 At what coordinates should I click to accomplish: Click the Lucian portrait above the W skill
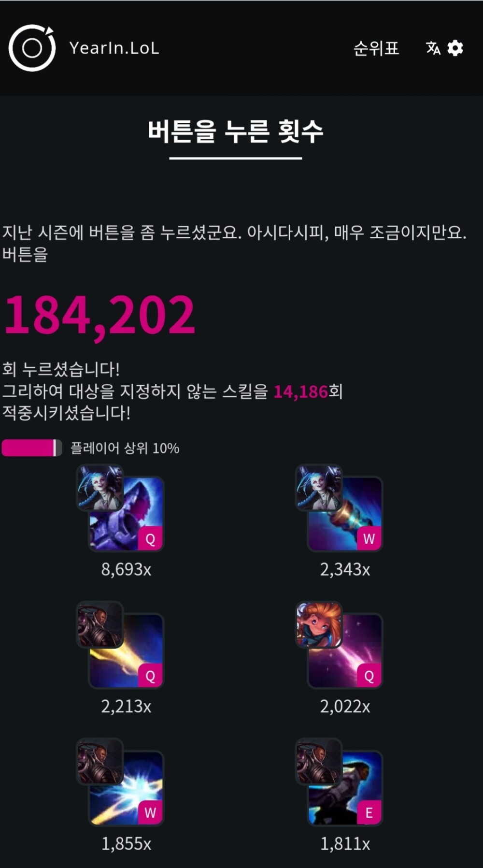[x=100, y=762]
